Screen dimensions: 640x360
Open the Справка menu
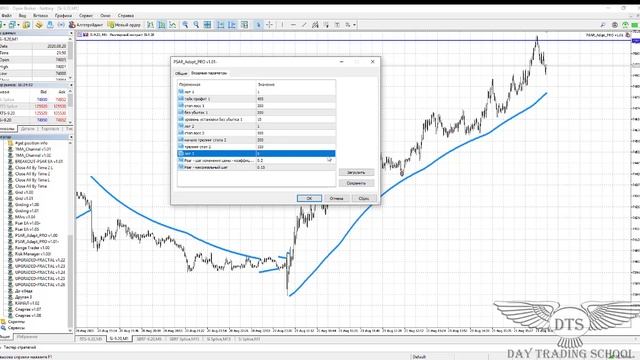(x=125, y=16)
